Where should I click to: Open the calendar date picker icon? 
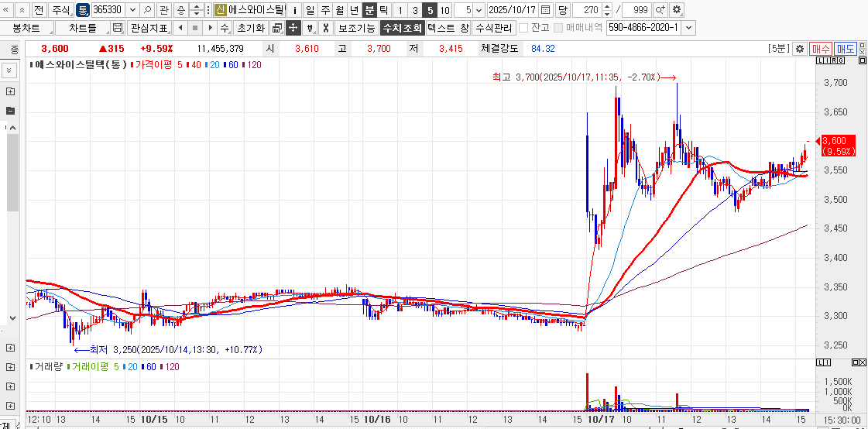pos(545,10)
